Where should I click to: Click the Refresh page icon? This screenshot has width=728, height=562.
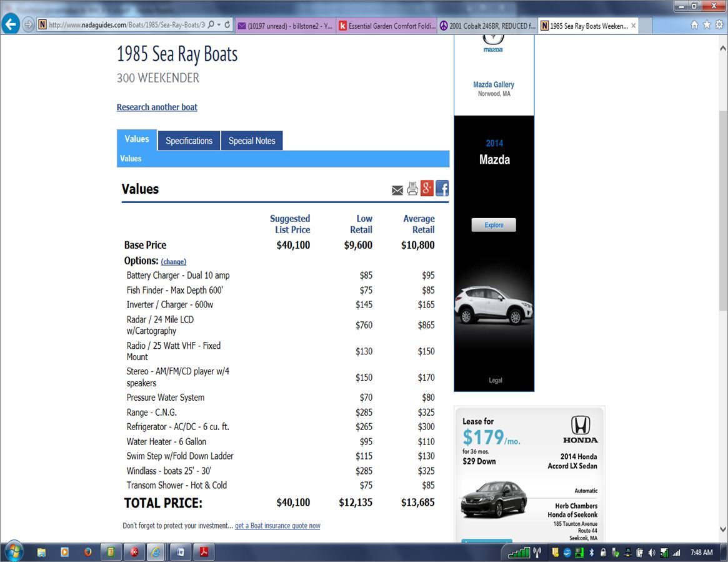click(227, 24)
